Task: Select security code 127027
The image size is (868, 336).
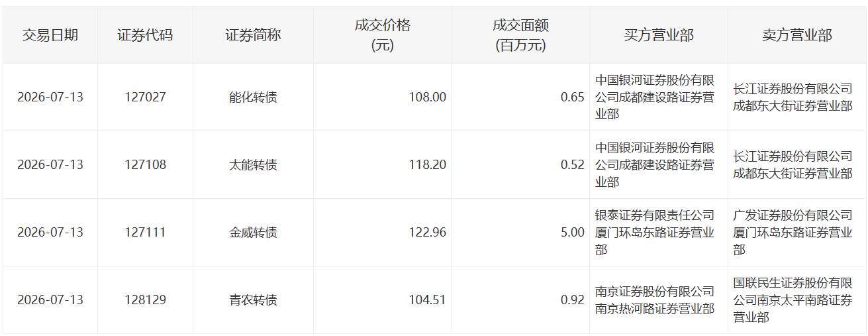Action: click(x=146, y=97)
